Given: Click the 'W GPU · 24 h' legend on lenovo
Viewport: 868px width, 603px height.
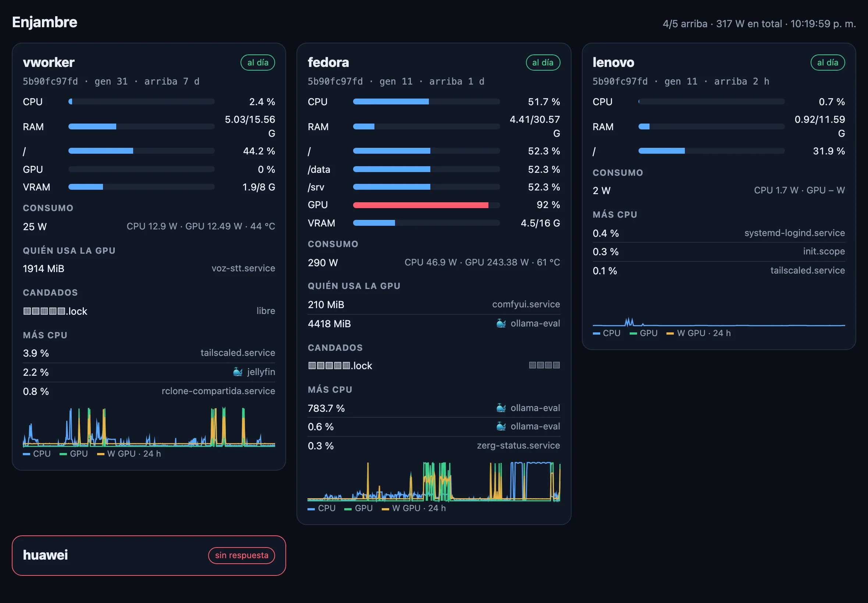Looking at the screenshot, I should [699, 333].
